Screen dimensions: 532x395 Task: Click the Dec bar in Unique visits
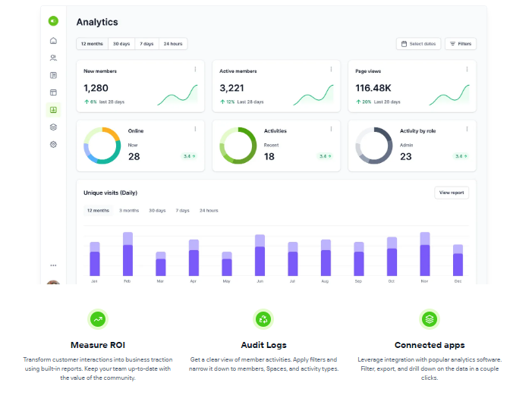coord(458,260)
